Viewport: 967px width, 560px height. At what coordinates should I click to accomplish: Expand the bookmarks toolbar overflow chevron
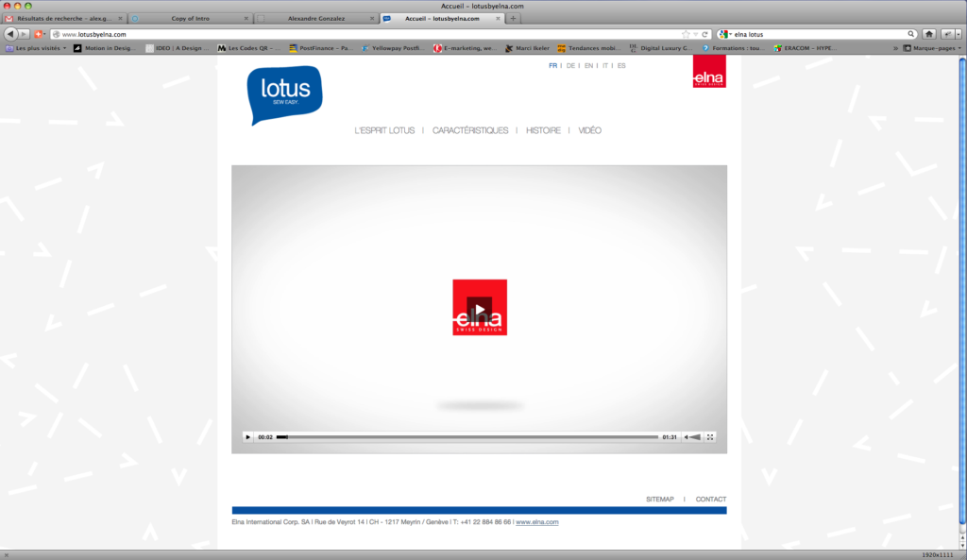tap(894, 48)
